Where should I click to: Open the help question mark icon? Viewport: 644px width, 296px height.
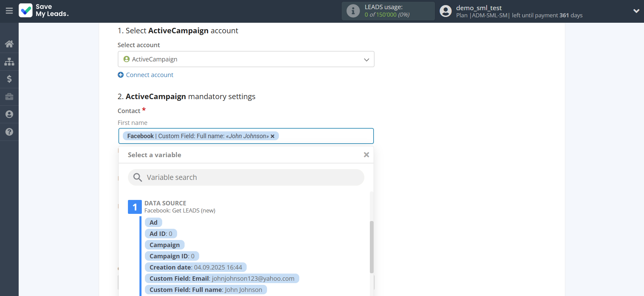[x=9, y=132]
